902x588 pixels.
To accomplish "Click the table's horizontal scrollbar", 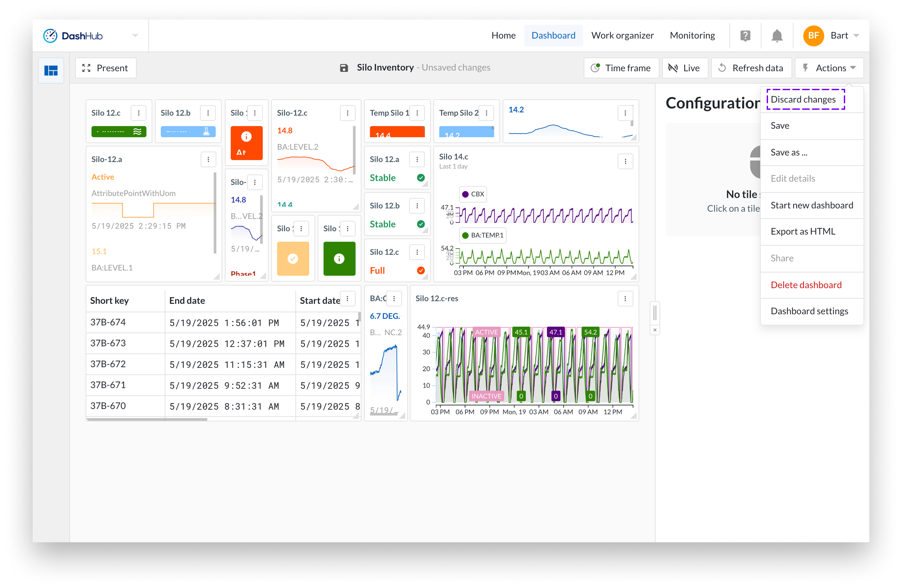I will coord(147,419).
